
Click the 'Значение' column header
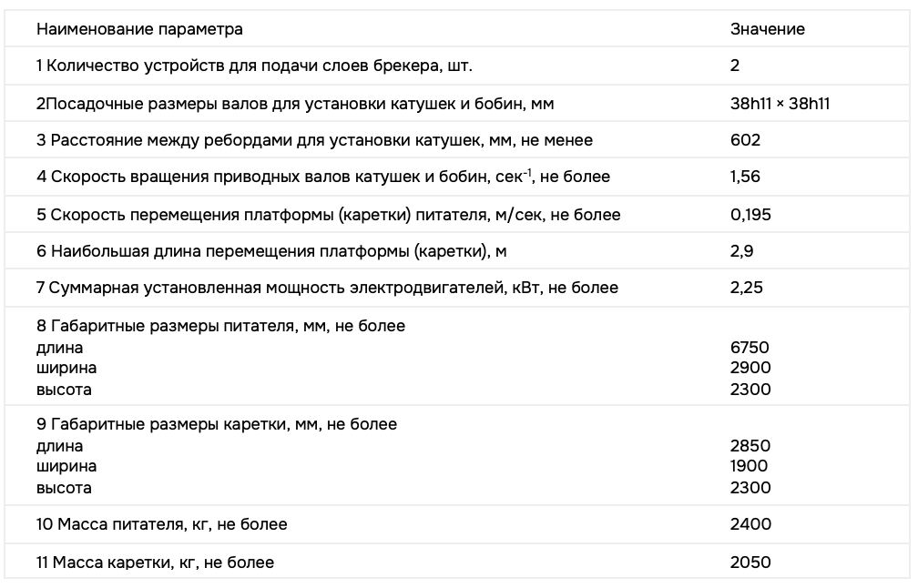pos(767,29)
